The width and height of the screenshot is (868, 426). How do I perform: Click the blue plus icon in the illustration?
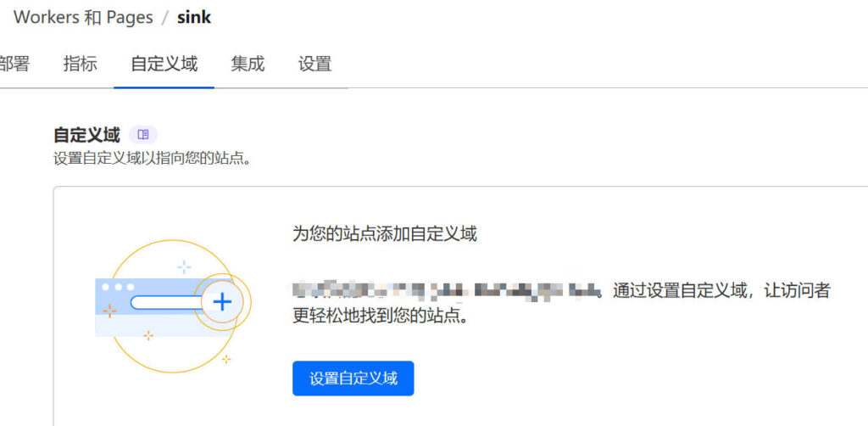[x=222, y=302]
